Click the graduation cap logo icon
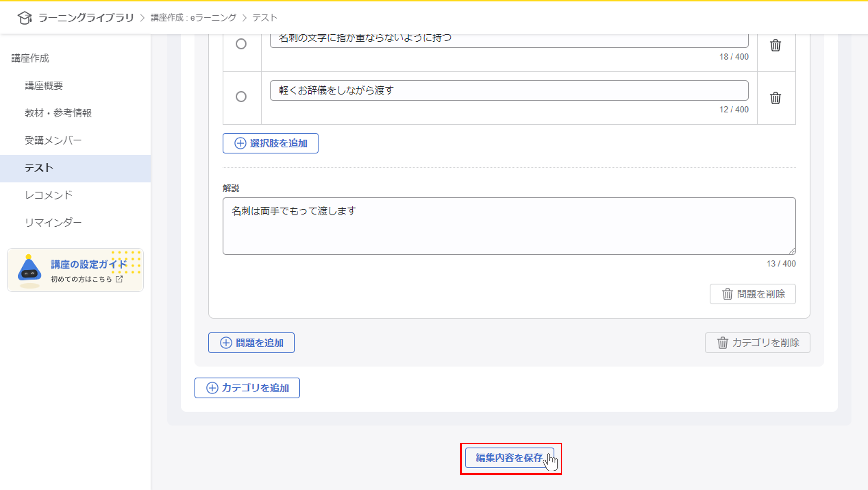Image resolution: width=868 pixels, height=490 pixels. [x=25, y=18]
